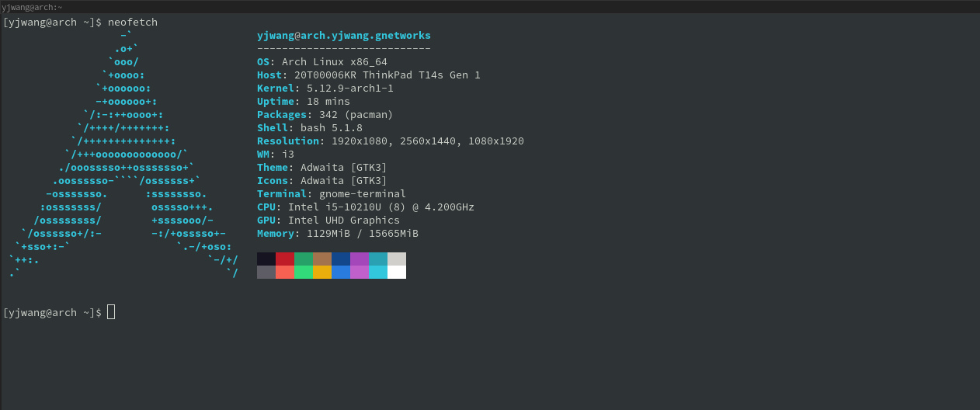The width and height of the screenshot is (980, 410).
Task: Click the "Intel UHD Graphics" GPU value
Action: click(344, 221)
